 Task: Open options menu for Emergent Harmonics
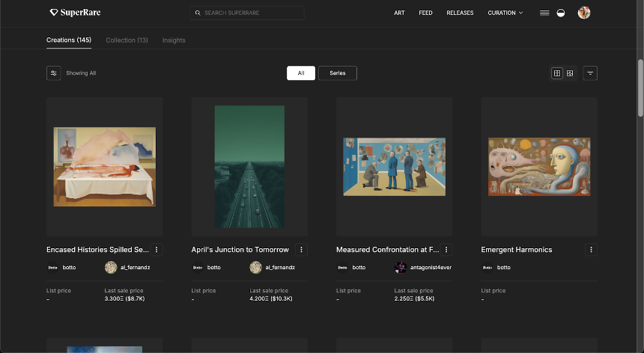(591, 250)
